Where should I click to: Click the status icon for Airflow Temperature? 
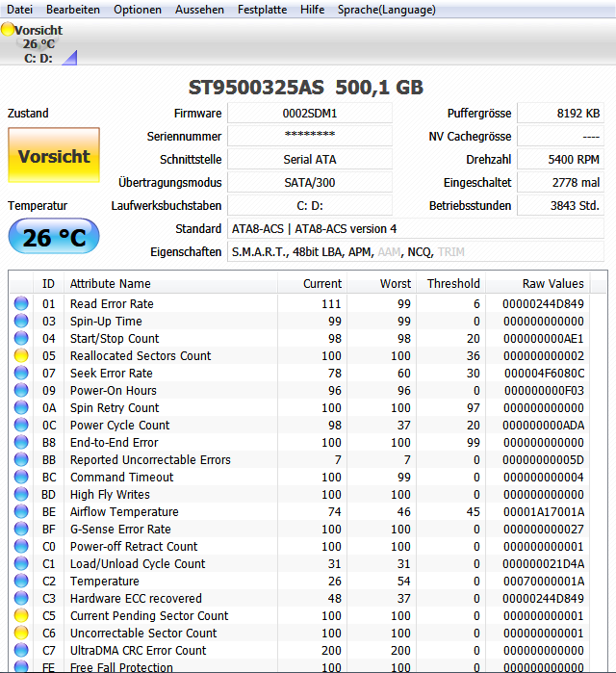coord(21,511)
